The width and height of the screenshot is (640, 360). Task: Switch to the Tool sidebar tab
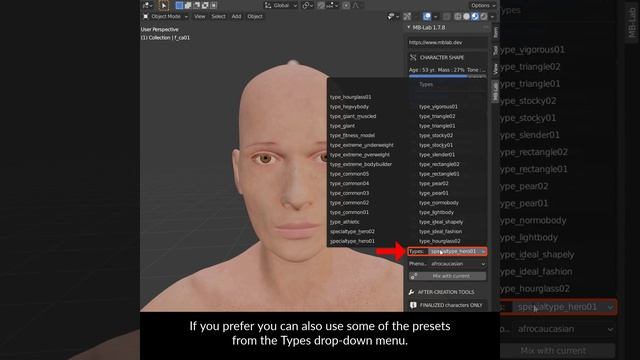495,50
